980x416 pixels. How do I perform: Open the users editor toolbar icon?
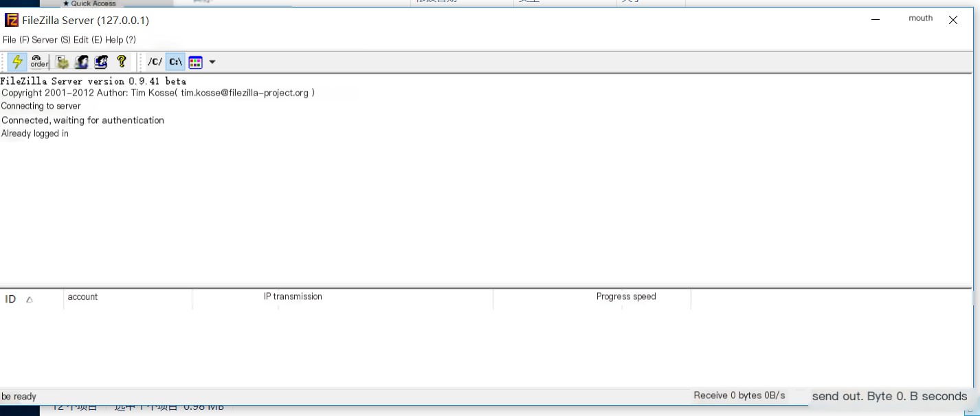point(82,62)
